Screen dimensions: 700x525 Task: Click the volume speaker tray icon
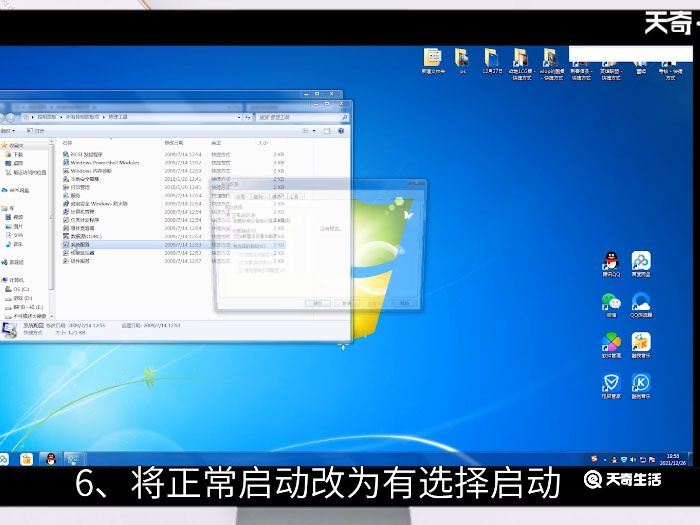tap(633, 459)
